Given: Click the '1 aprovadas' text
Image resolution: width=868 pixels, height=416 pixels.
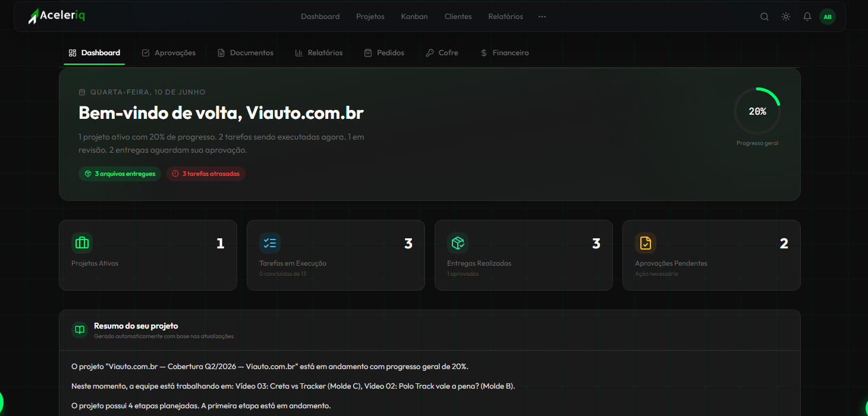Looking at the screenshot, I should click(463, 274).
